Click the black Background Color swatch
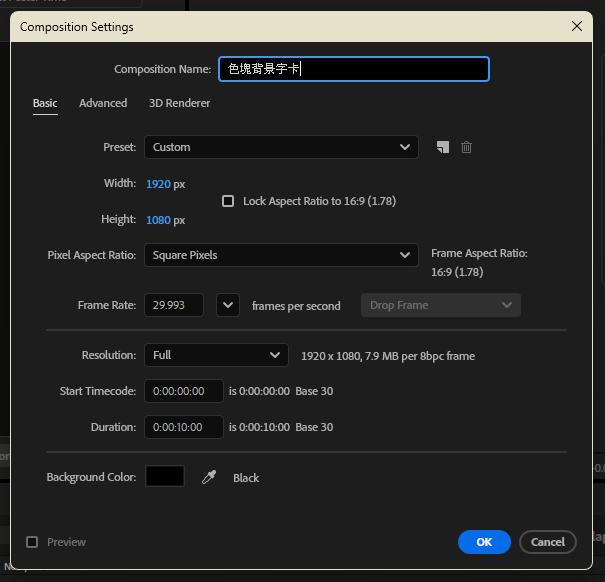 tap(165, 477)
